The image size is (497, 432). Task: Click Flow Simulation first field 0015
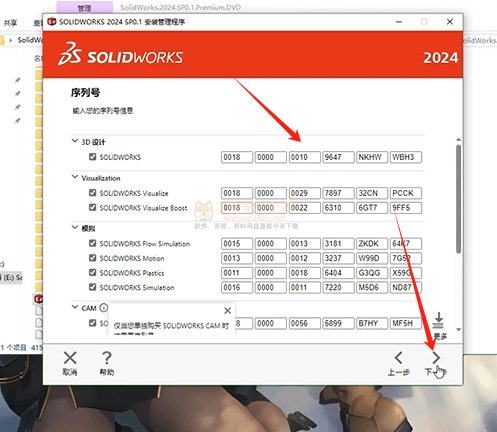click(x=237, y=244)
